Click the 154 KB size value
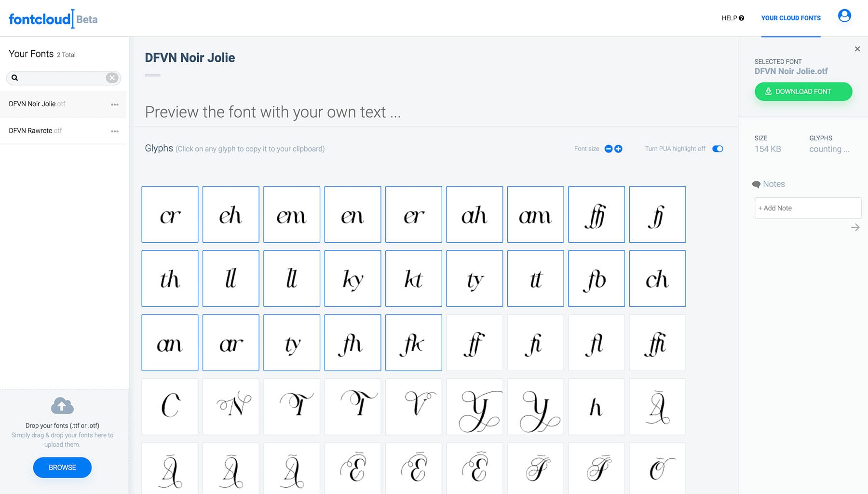The image size is (868, 494). [768, 149]
